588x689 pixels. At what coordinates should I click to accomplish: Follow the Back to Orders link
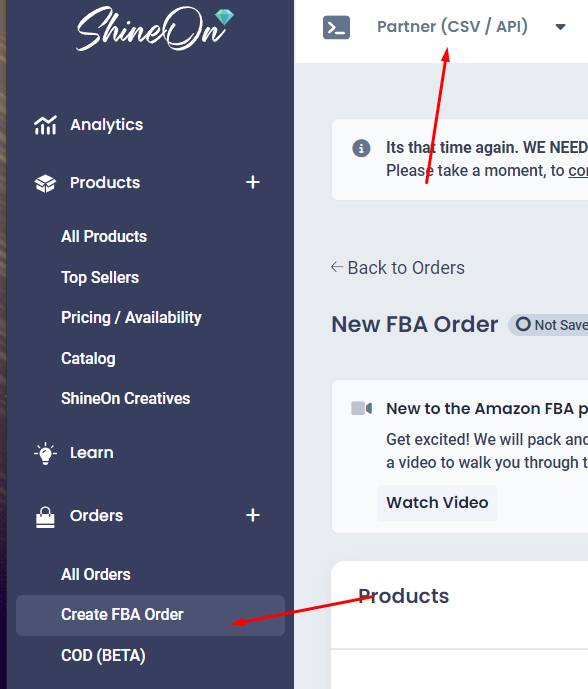(397, 268)
